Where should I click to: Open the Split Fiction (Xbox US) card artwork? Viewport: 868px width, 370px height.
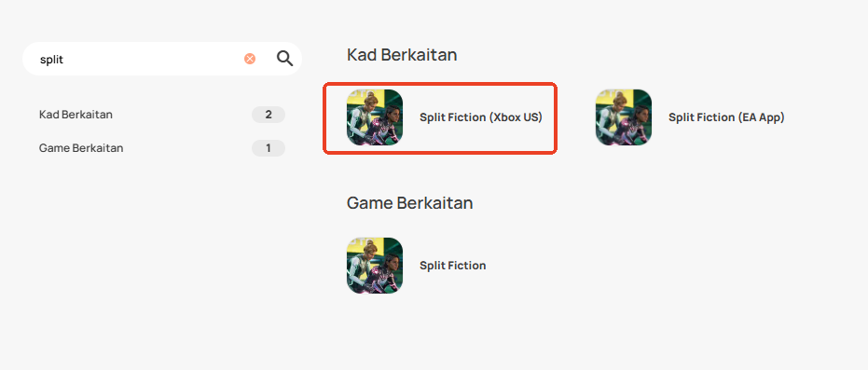tap(375, 117)
